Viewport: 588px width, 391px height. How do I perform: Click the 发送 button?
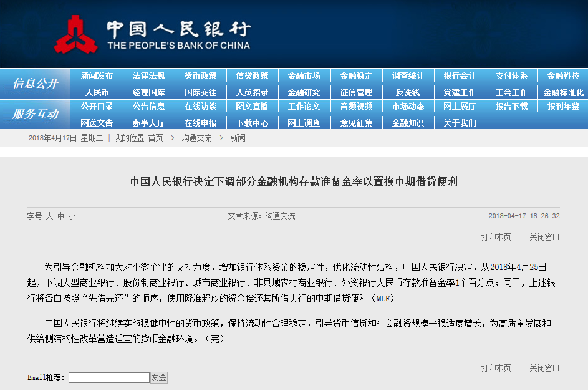[158, 377]
